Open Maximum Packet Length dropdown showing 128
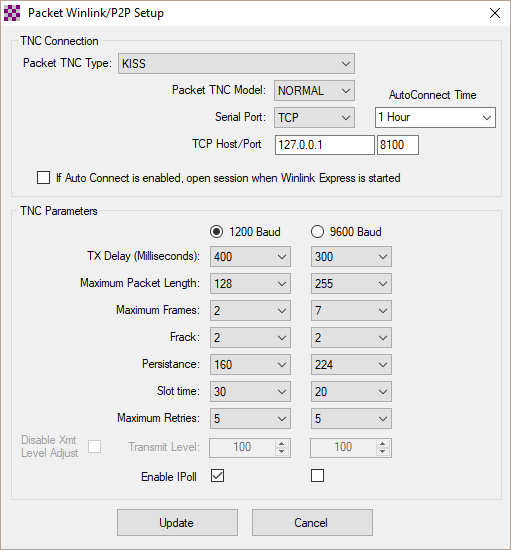This screenshot has width=511, height=550. point(250,283)
